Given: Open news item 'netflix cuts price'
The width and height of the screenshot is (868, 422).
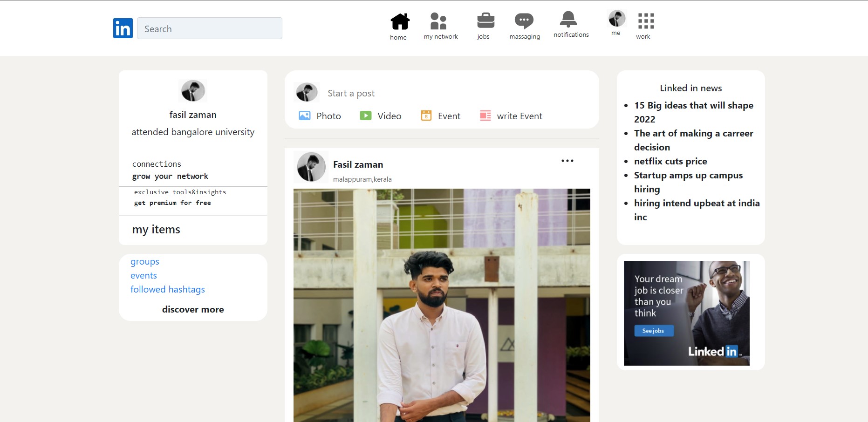Looking at the screenshot, I should (x=670, y=161).
